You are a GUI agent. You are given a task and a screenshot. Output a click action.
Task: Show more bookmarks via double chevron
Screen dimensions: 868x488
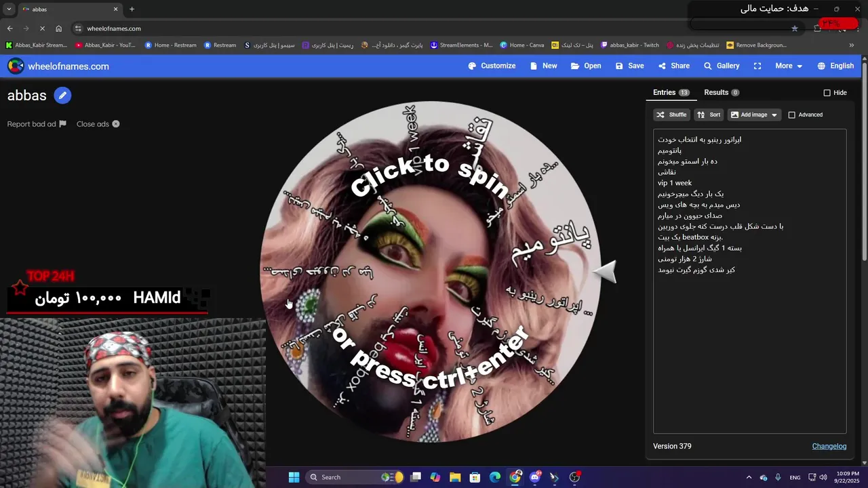(x=851, y=45)
